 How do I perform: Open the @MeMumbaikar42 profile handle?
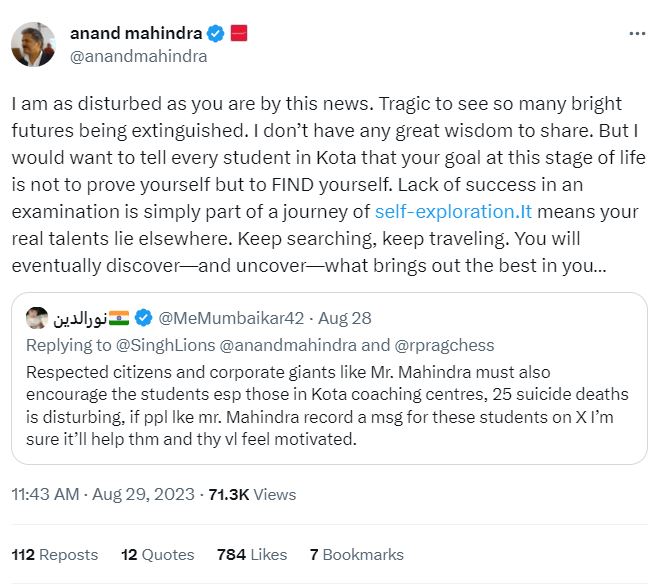[224, 318]
